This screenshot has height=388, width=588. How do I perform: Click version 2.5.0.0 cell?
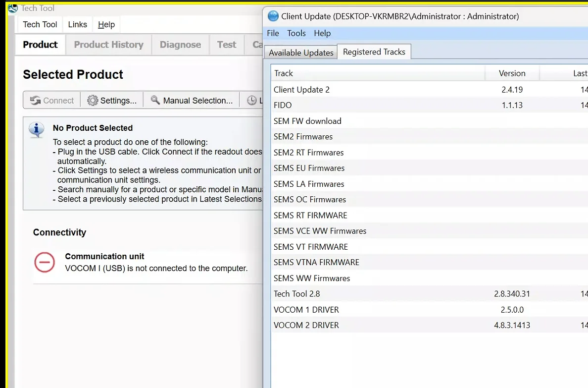pyautogui.click(x=512, y=310)
